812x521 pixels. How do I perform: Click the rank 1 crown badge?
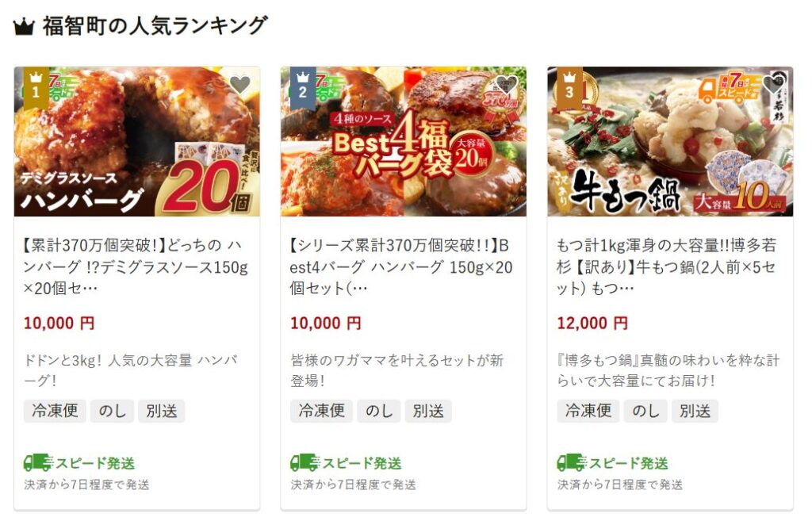tap(36, 86)
